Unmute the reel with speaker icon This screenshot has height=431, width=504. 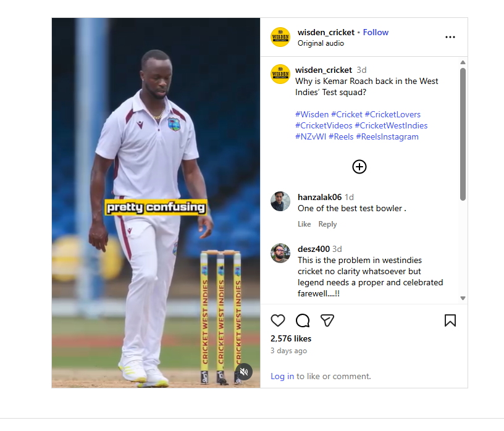coord(244,372)
